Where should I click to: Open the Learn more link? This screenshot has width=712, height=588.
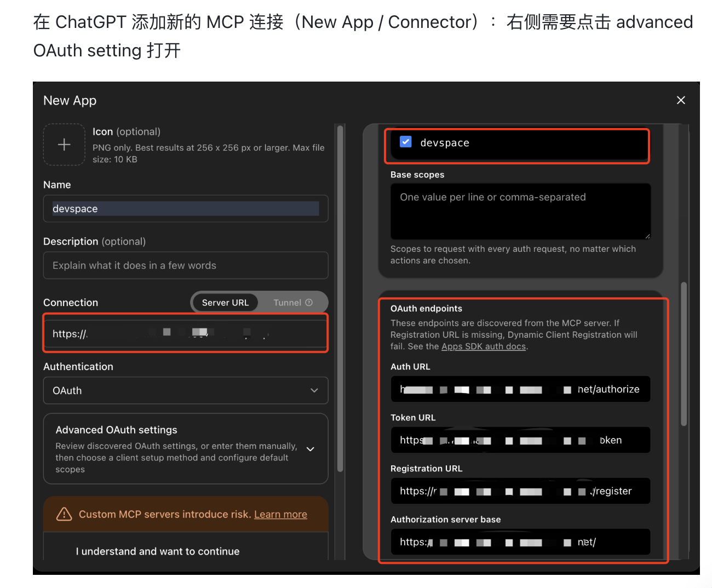point(280,514)
